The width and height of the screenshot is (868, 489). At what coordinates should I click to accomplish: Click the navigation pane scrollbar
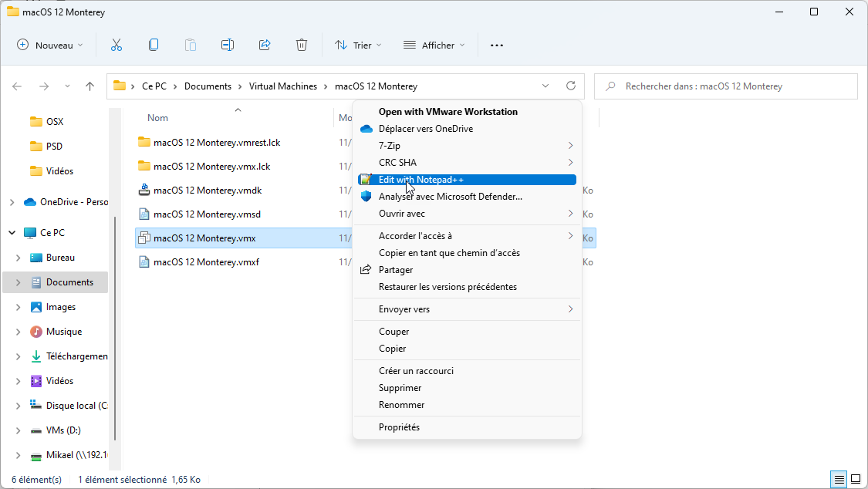click(115, 329)
